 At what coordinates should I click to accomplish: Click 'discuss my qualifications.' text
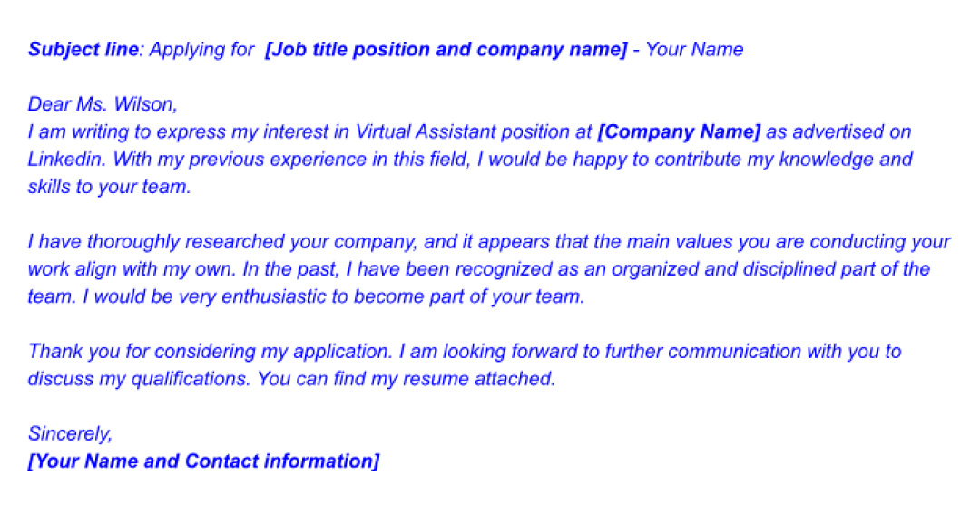(140, 379)
